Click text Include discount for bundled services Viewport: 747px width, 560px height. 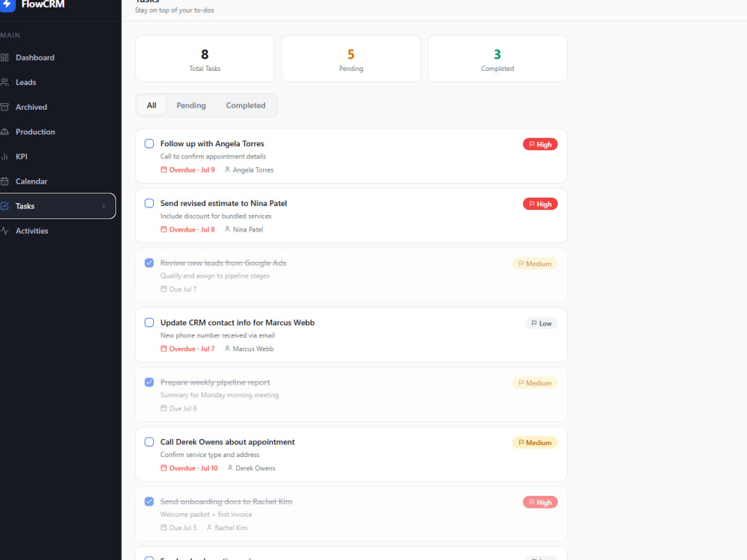[216, 217]
